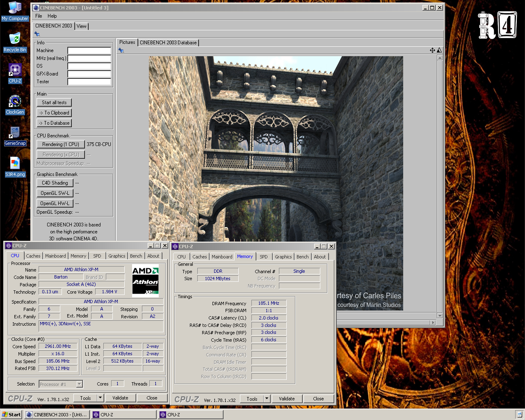Click the rendered castle picture
525x420 pixels.
point(276,183)
